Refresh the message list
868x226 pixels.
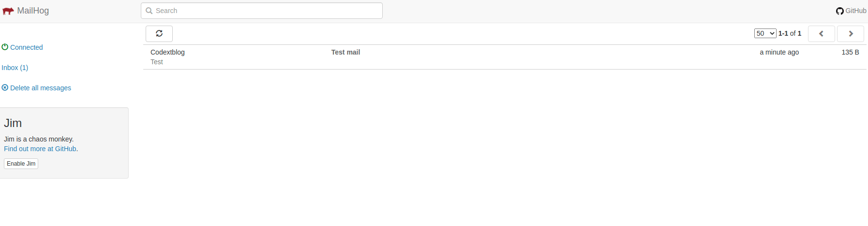point(159,34)
